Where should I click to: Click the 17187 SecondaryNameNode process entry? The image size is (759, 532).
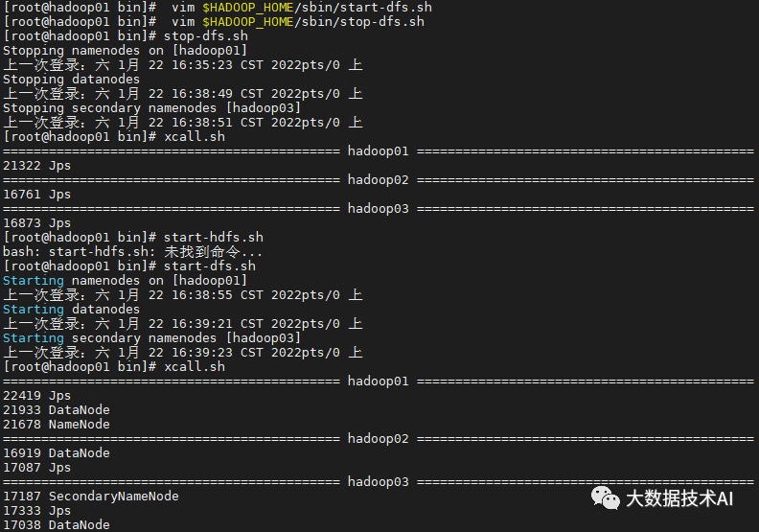90,497
